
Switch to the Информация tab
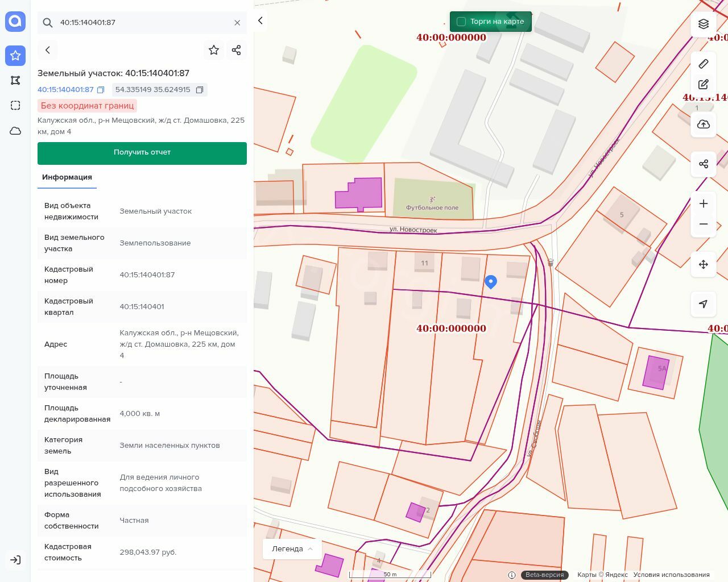point(67,177)
